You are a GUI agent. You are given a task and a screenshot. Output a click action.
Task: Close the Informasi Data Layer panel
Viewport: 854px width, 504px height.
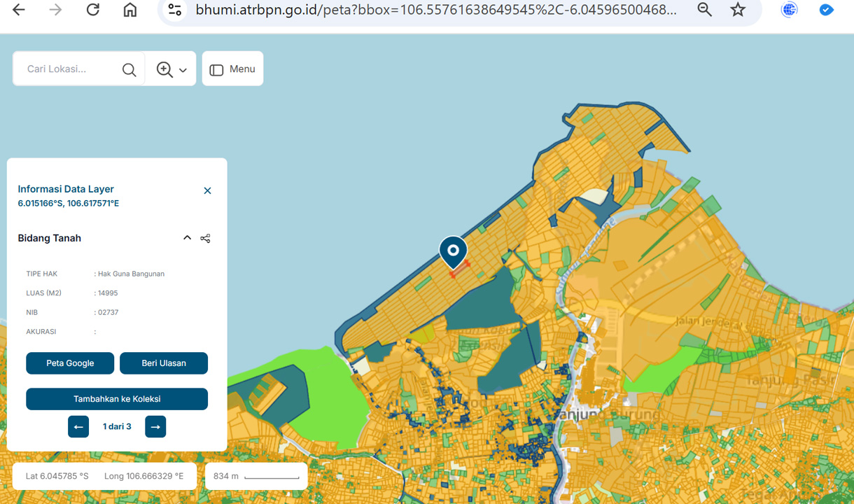pyautogui.click(x=207, y=190)
